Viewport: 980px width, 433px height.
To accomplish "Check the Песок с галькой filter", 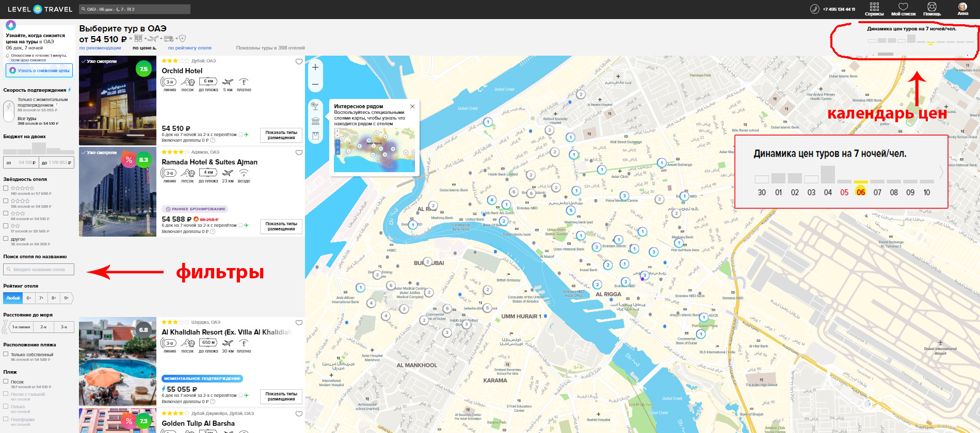I will 6,394.
